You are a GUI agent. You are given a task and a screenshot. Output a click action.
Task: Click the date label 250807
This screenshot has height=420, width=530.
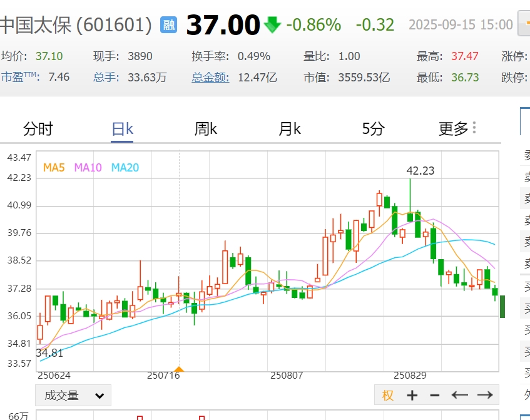(287, 376)
